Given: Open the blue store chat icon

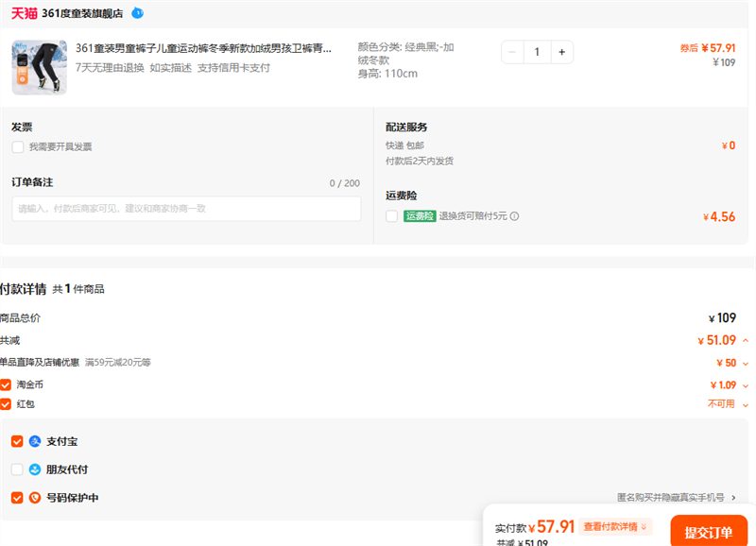Looking at the screenshot, I should pyautogui.click(x=138, y=13).
